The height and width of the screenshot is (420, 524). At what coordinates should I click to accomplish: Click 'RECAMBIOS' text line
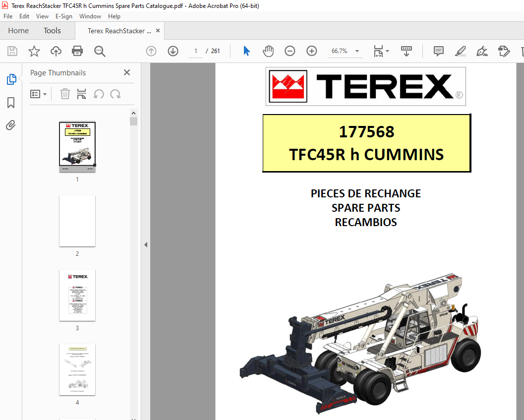point(365,222)
